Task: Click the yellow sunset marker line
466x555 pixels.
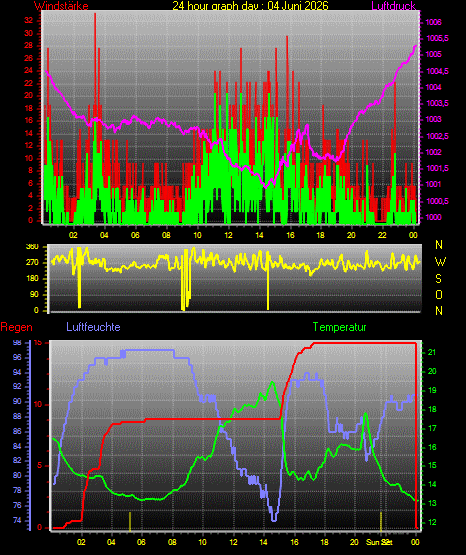Action: pyautogui.click(x=381, y=521)
